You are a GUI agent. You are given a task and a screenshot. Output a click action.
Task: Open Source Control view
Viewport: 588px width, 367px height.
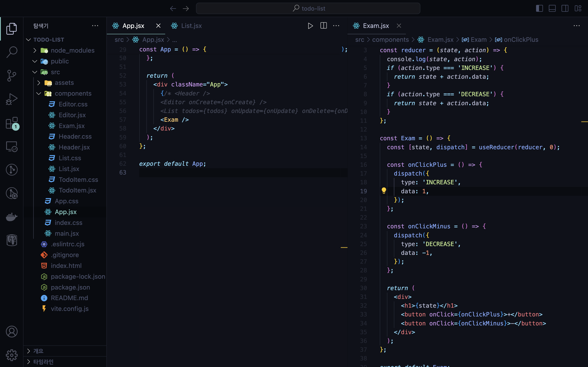coord(12,75)
